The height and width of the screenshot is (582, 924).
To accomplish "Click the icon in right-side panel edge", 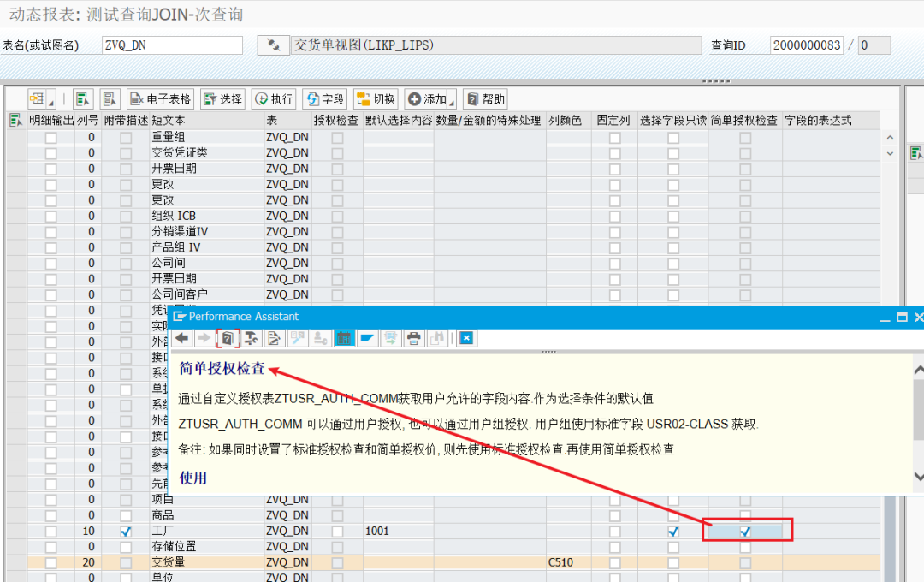I will [916, 153].
